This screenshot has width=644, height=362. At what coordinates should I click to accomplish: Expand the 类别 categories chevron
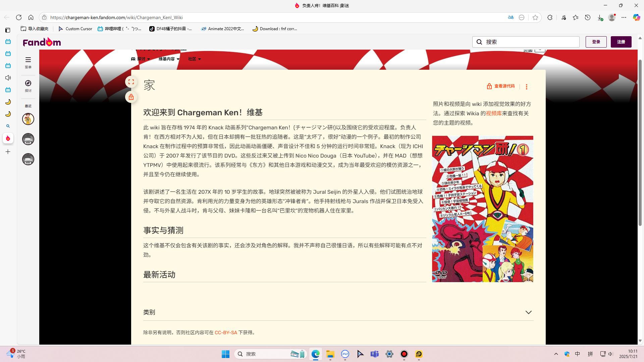528,312
